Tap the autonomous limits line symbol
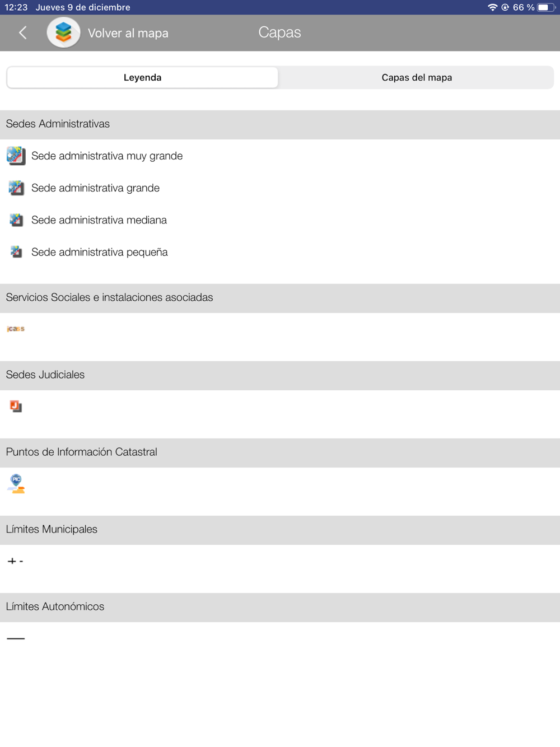The width and height of the screenshot is (560, 747). [16, 638]
